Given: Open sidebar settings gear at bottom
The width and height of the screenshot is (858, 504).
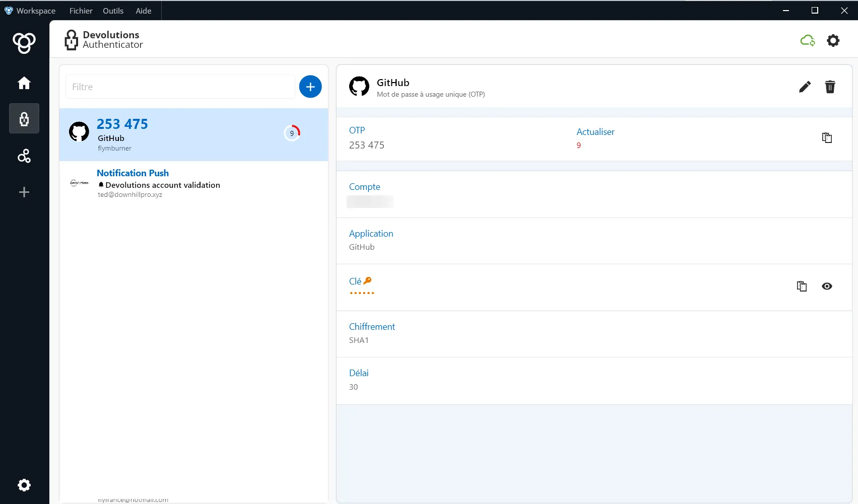Looking at the screenshot, I should (24, 485).
